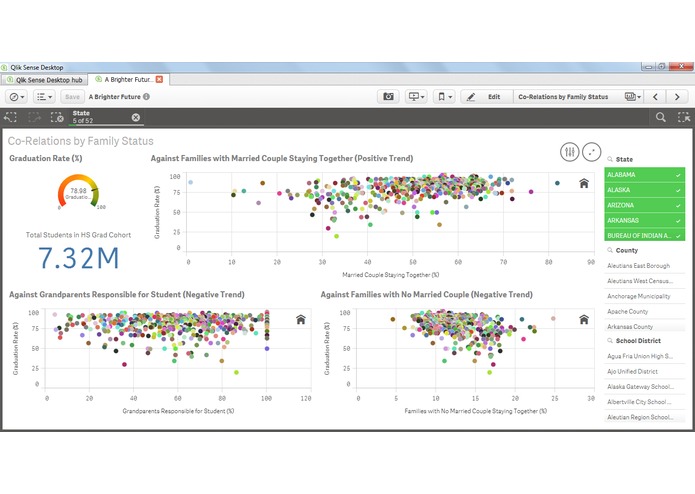
Task: Select Arkansas County in list
Action: (644, 327)
